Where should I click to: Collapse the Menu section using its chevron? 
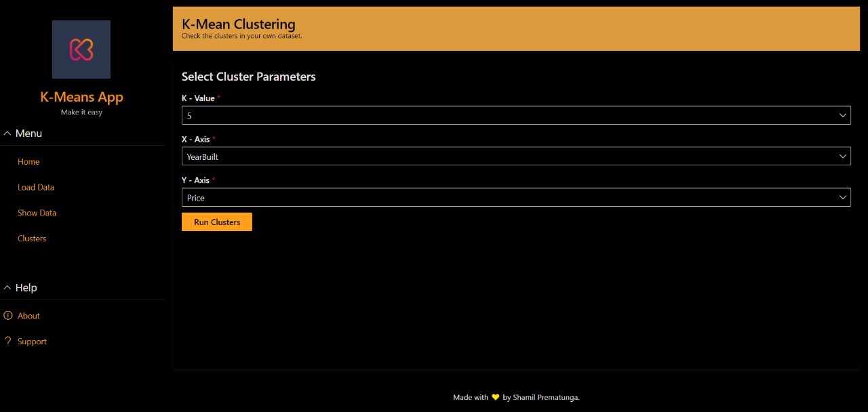(7, 133)
